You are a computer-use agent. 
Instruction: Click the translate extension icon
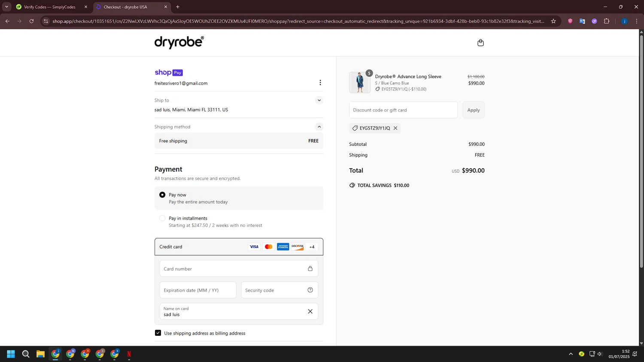[x=582, y=21]
